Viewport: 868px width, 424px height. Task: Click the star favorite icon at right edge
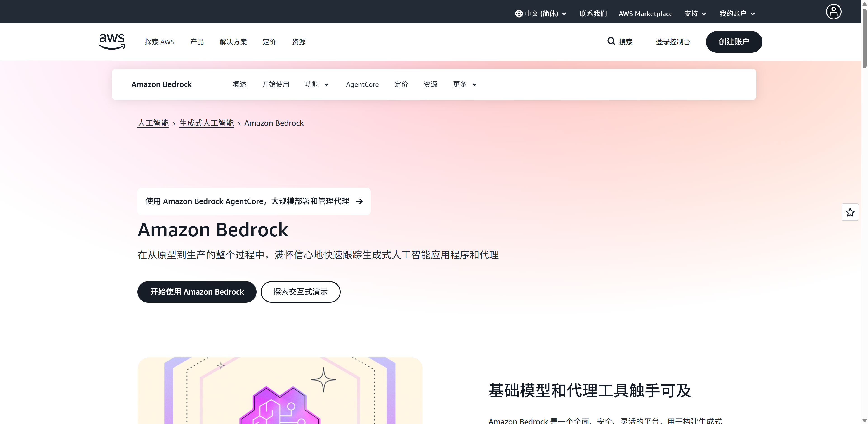850,212
